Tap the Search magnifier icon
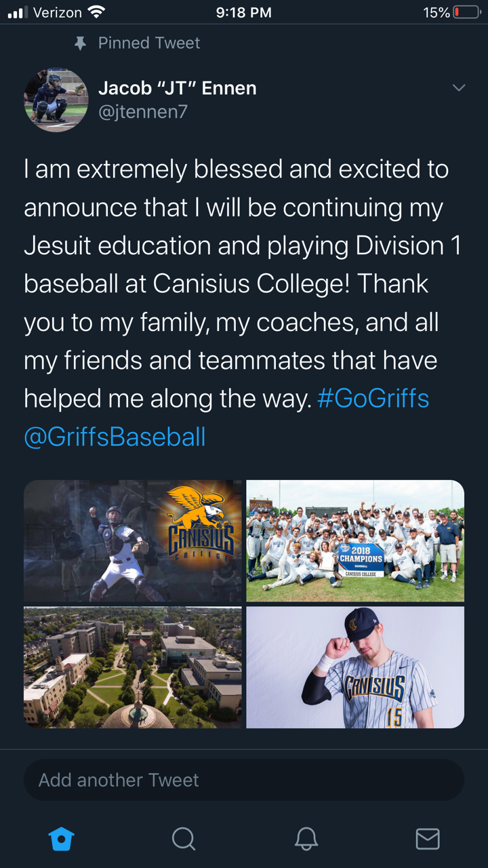Viewport: 488px width, 868px height. coord(183,839)
